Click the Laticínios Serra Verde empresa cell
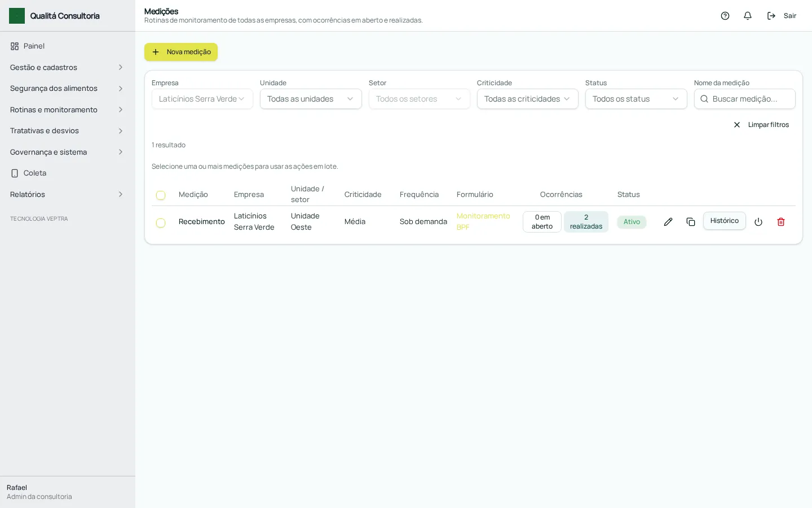This screenshot has width=812, height=508. tap(254, 221)
